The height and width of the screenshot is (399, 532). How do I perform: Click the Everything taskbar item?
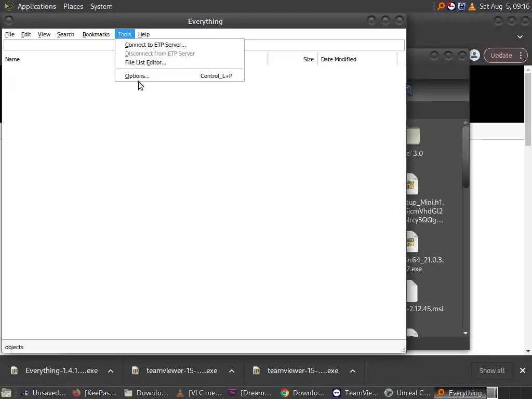click(x=459, y=393)
